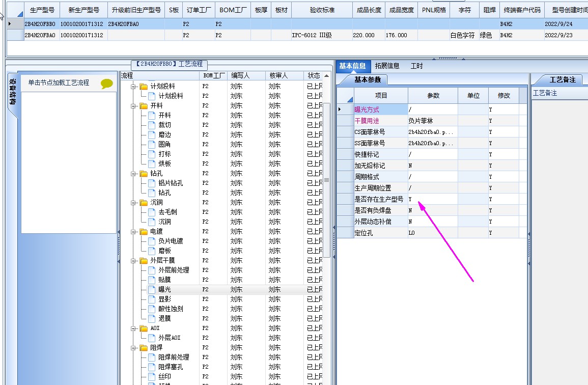588x385 pixels.
Task: Click the 外层干膜 folder icon
Action: coord(144,260)
